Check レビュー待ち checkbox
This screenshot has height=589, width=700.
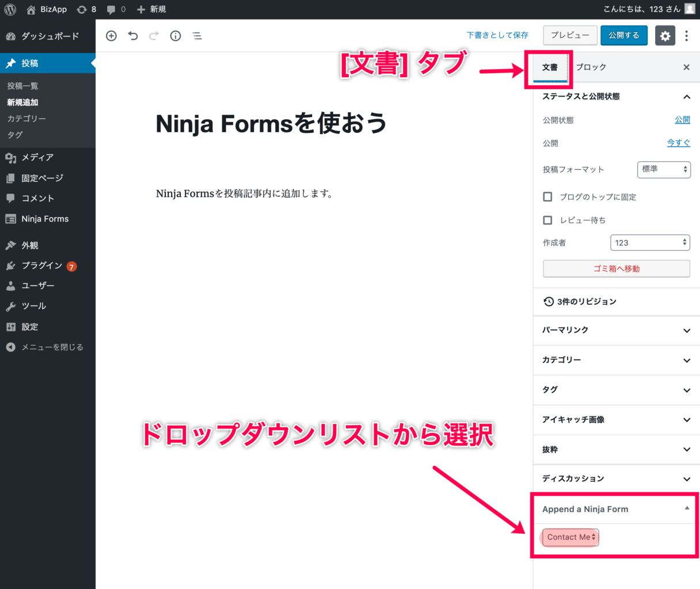[547, 220]
